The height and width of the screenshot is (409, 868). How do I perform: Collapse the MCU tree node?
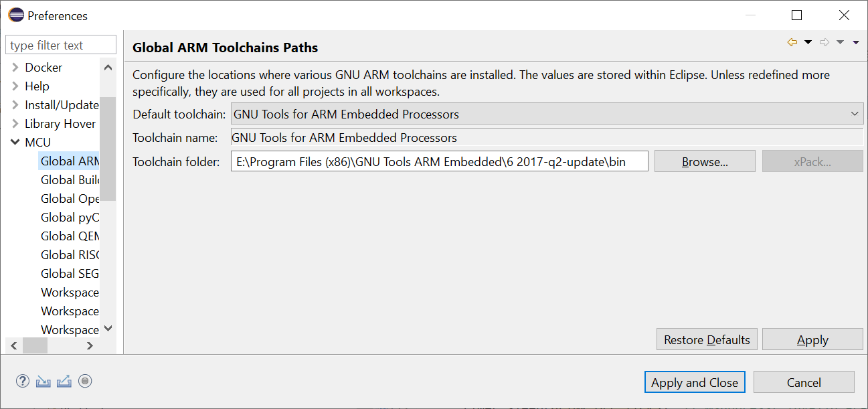(x=15, y=142)
